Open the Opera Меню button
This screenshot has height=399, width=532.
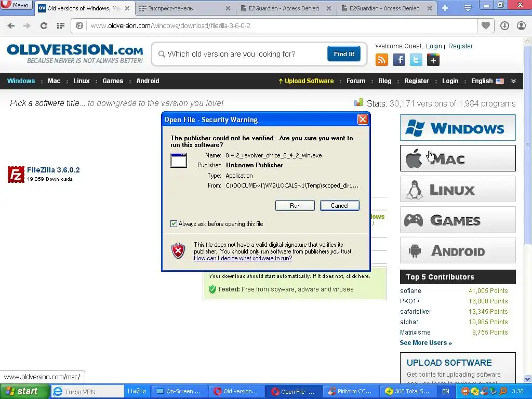coord(16,5)
